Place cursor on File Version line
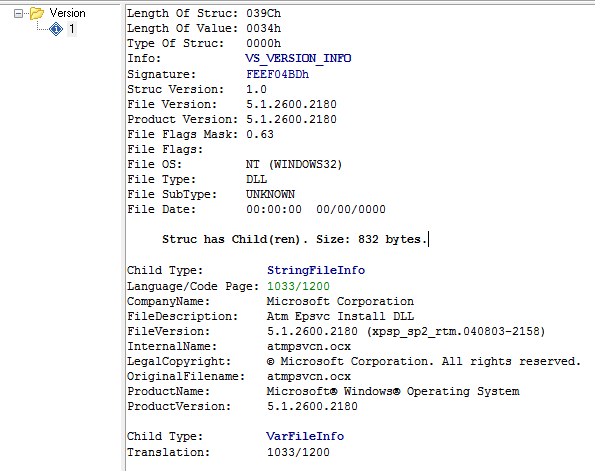The image size is (595, 471). coord(232,104)
